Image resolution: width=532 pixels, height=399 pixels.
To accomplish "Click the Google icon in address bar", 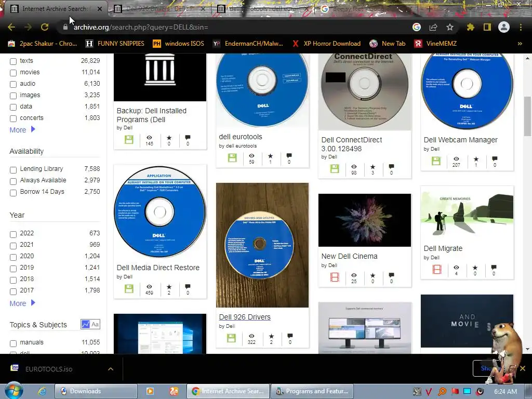I will click(417, 27).
